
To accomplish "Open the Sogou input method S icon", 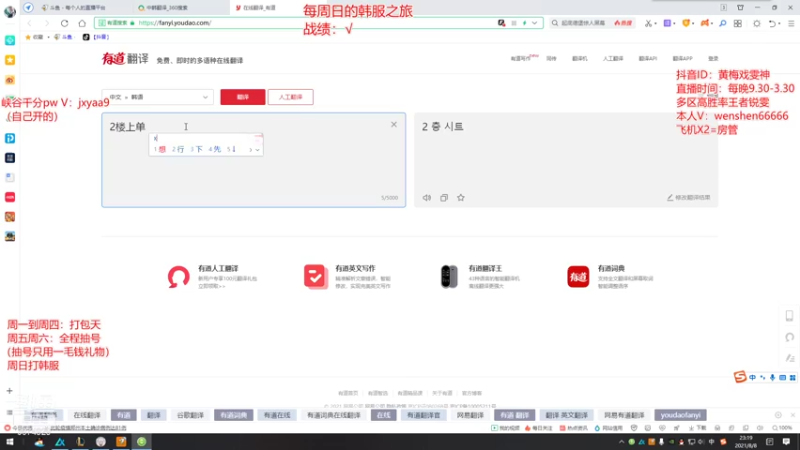I will [x=740, y=377].
